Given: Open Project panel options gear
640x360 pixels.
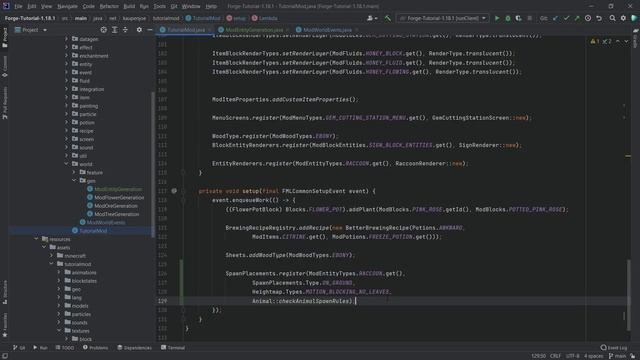Looking at the screenshot, I should tap(139, 30).
